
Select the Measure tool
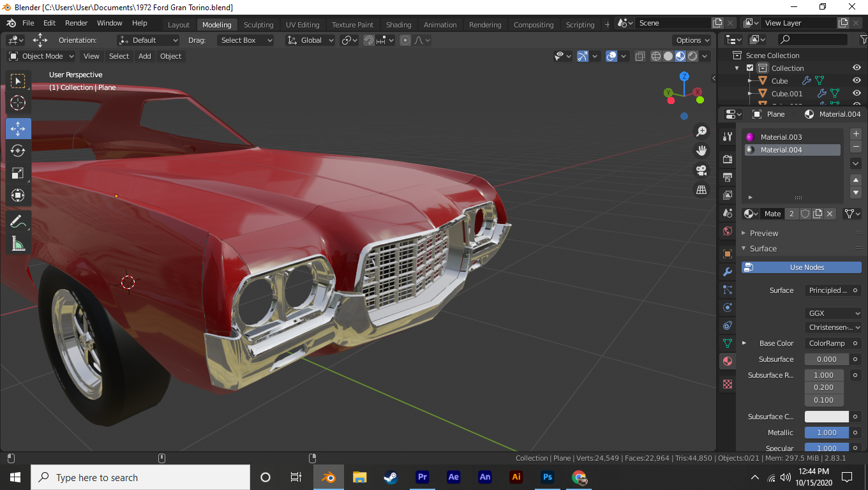coord(18,244)
